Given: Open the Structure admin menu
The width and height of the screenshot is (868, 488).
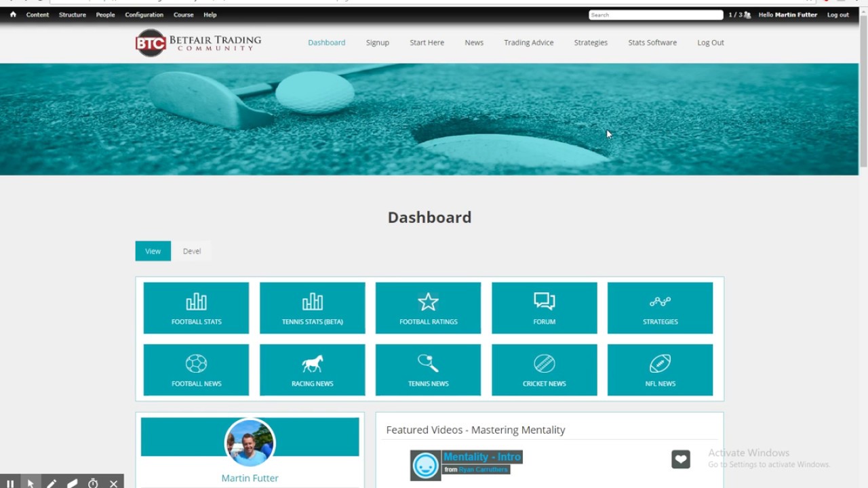Looking at the screenshot, I should tap(73, 15).
